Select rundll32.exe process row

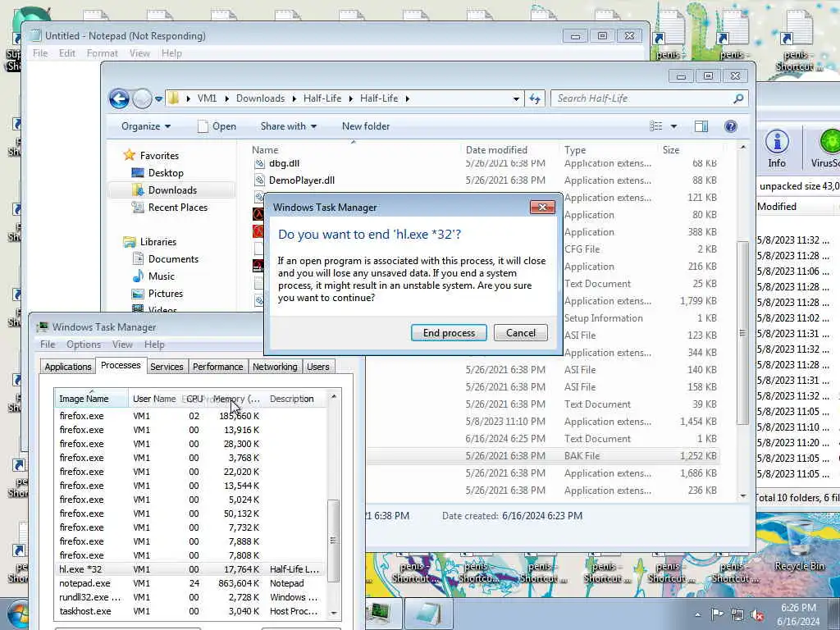tap(189, 597)
